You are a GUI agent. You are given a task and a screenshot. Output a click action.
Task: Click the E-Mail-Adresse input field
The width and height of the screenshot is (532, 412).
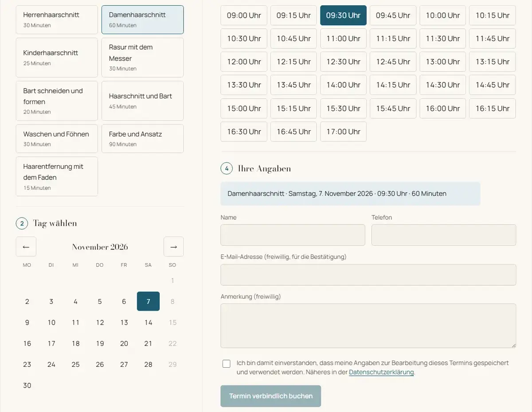[x=368, y=275]
